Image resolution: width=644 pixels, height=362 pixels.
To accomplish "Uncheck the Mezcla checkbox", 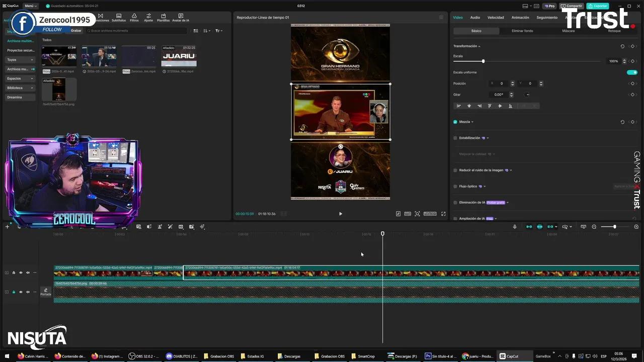I will [x=455, y=122].
